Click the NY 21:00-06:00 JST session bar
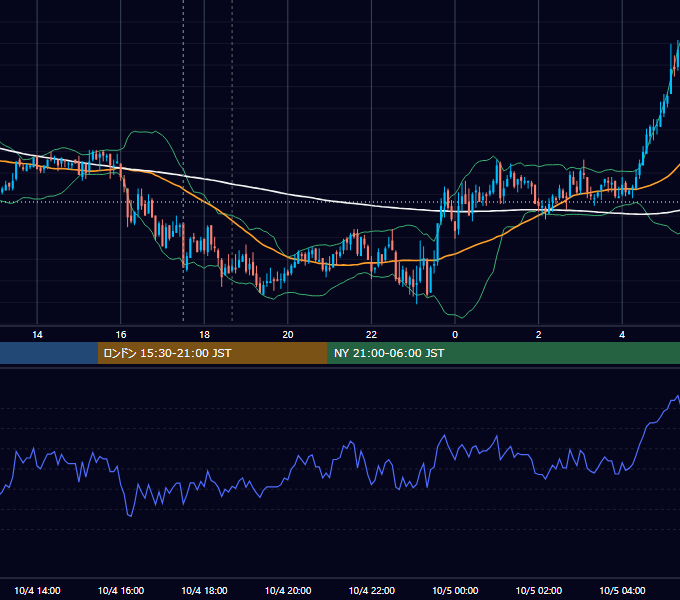This screenshot has height=600, width=680. tap(503, 353)
